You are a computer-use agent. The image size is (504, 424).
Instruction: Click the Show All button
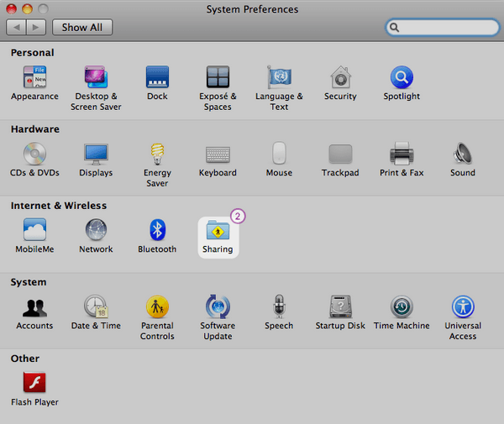(82, 28)
